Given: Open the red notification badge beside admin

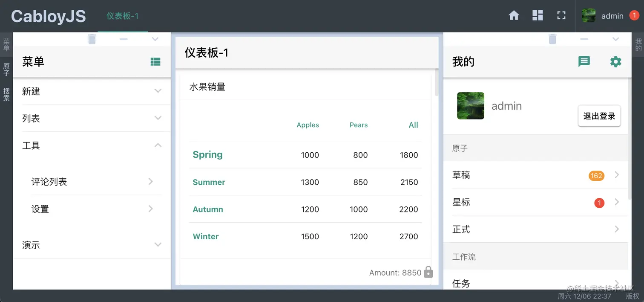Looking at the screenshot, I should (634, 16).
